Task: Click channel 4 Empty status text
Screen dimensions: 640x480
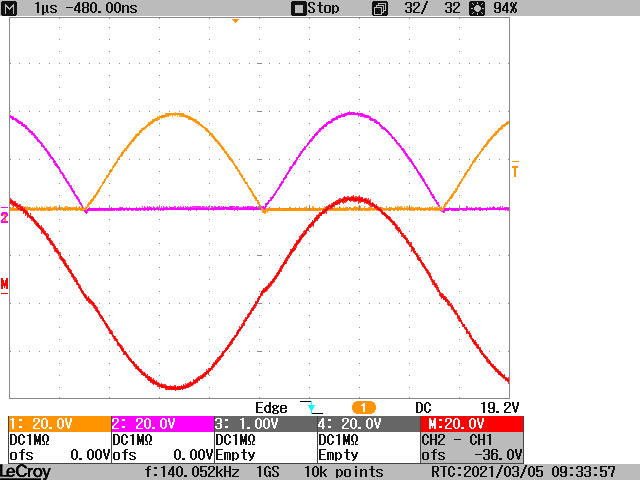Action: [338, 455]
